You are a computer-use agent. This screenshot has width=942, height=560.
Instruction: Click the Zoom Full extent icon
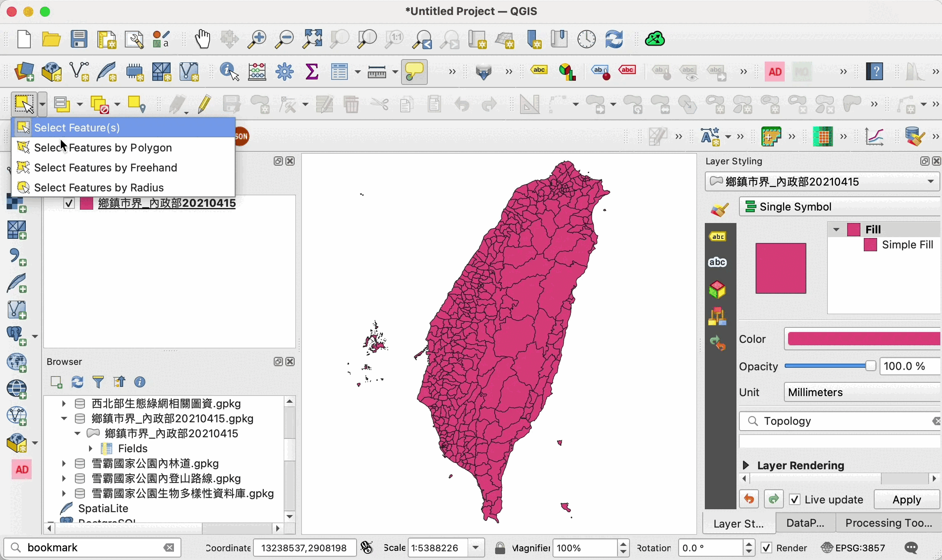(x=312, y=39)
